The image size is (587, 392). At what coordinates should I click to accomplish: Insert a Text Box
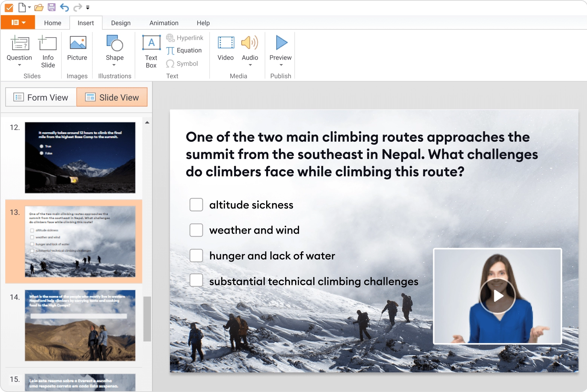click(x=151, y=52)
